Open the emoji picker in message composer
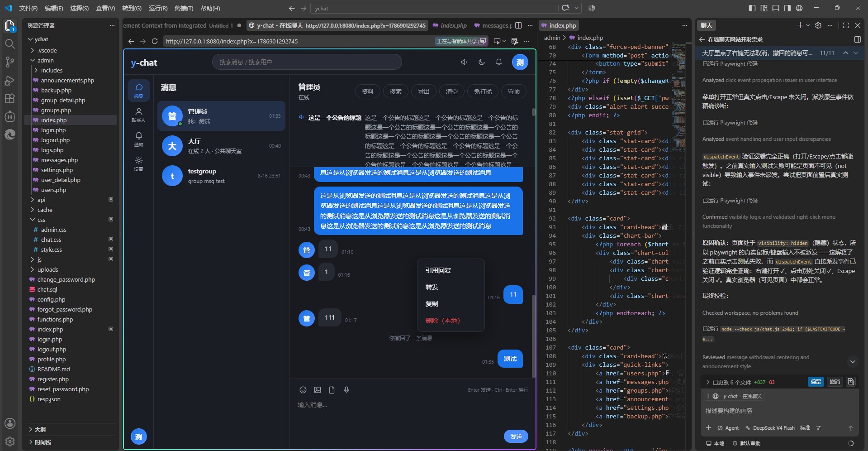Screen dimensions: 868x451 [x=303, y=390]
